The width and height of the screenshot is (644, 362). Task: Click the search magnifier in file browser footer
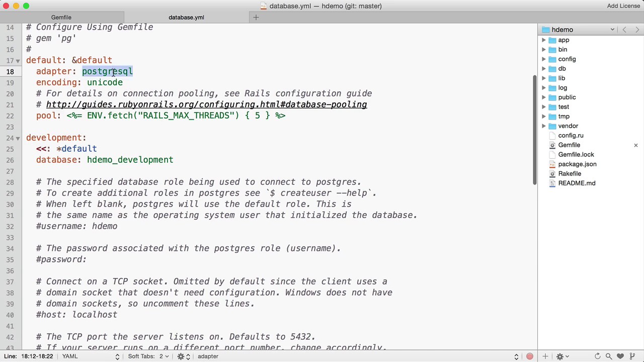pos(609,356)
